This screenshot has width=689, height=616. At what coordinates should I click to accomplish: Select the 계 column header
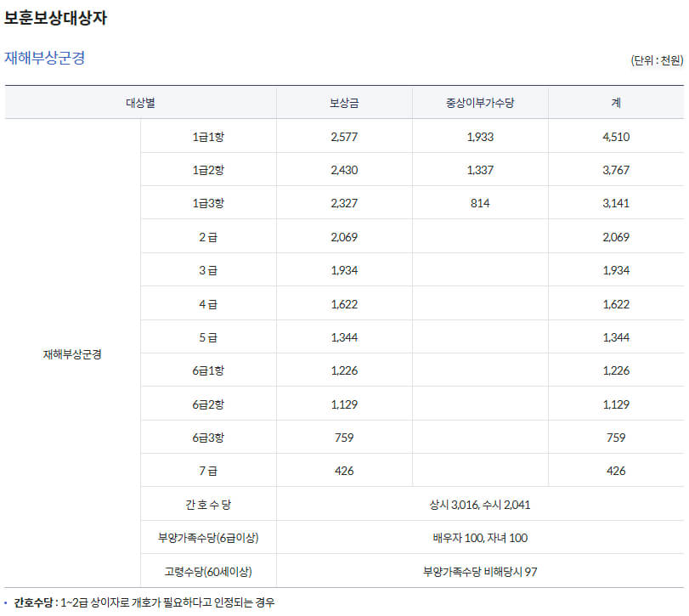(615, 102)
